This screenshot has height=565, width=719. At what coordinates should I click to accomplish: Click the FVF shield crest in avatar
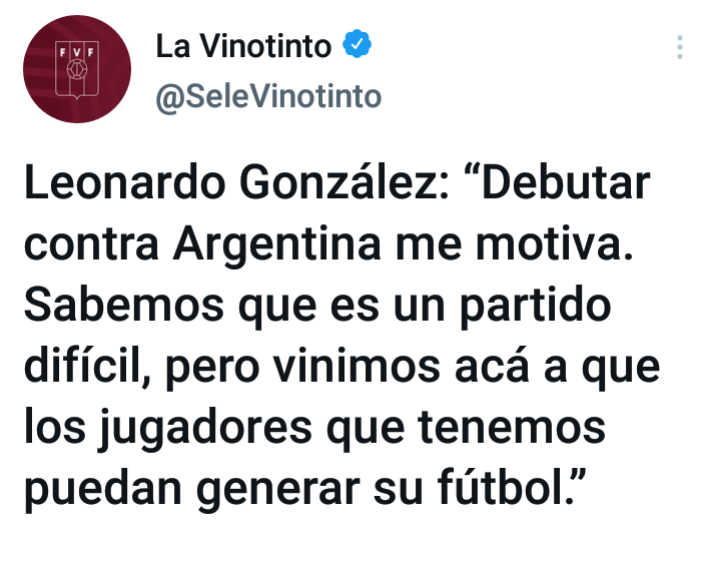point(77,70)
